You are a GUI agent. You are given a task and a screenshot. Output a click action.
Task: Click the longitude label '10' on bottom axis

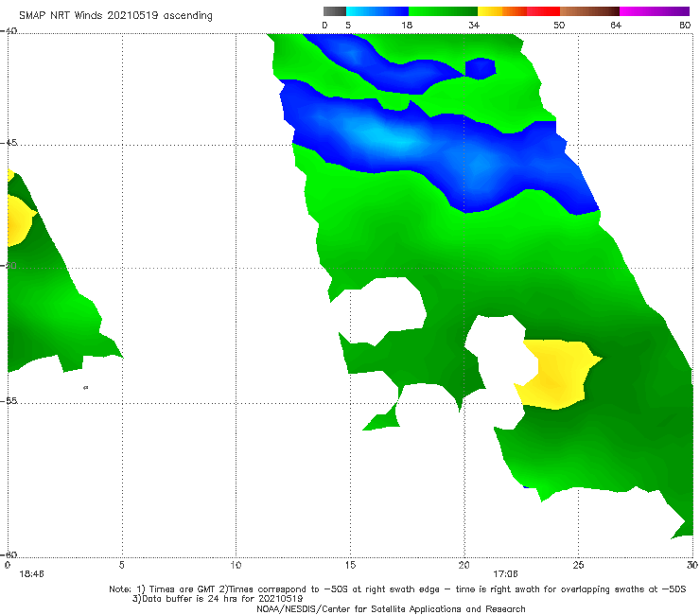pos(236,566)
